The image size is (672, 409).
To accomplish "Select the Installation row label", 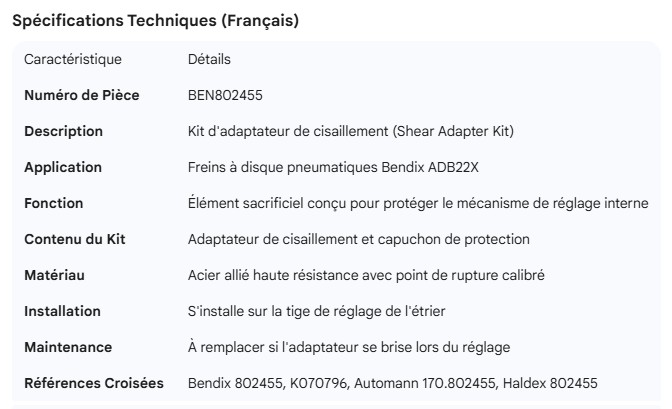I will (61, 311).
